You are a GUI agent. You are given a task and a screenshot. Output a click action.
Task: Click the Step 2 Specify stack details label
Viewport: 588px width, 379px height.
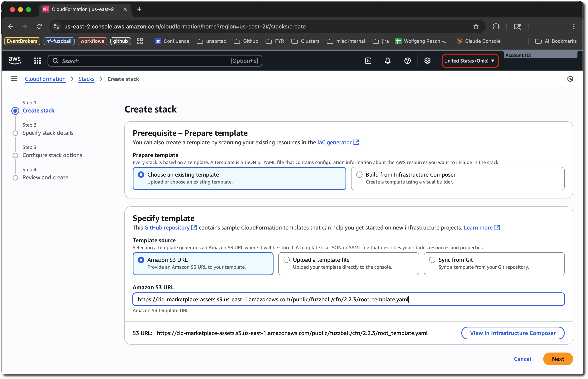(x=48, y=133)
